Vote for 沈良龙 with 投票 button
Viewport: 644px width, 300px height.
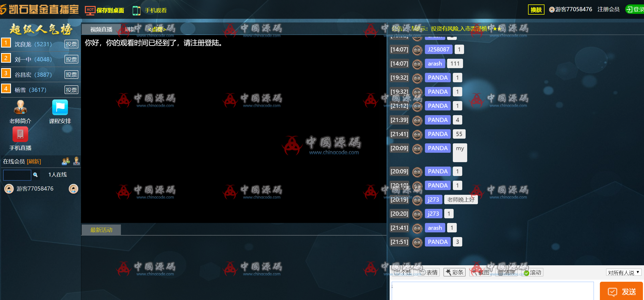(71, 44)
